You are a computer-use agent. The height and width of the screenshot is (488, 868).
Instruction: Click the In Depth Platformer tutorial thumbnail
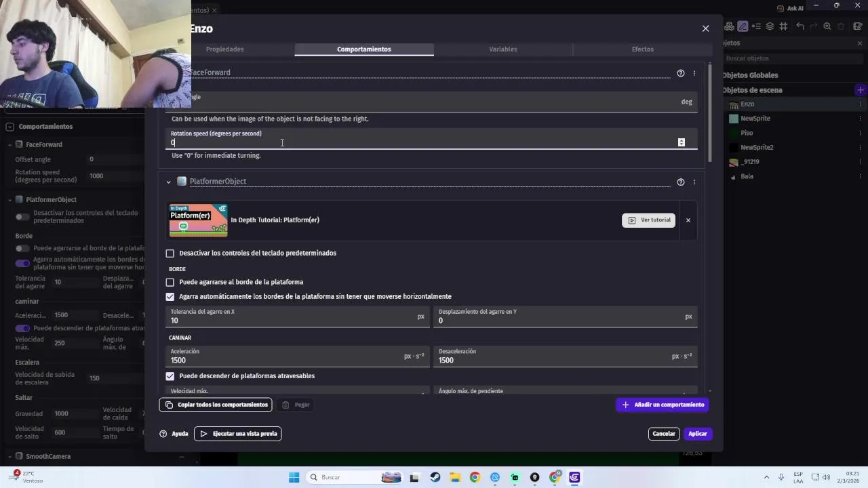199,220
